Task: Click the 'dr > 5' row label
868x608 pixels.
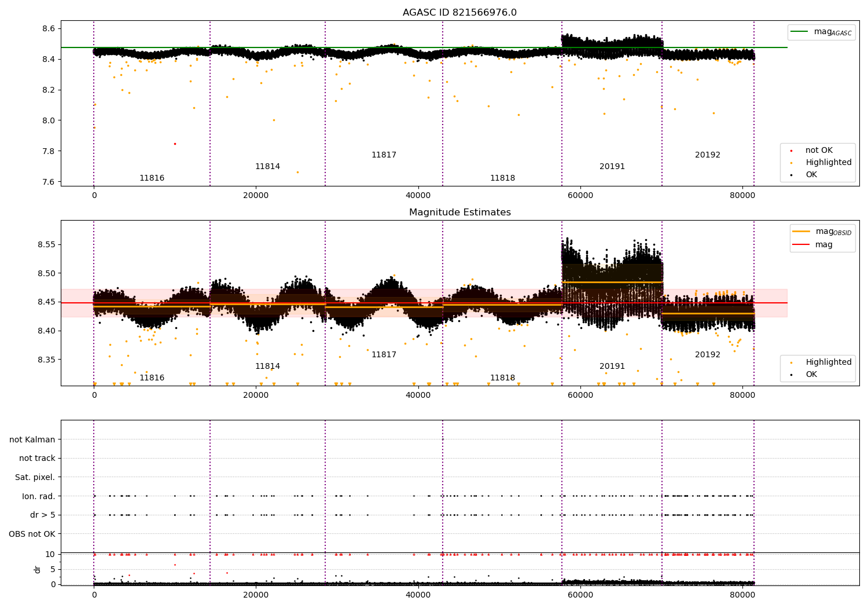Action: 43,515
